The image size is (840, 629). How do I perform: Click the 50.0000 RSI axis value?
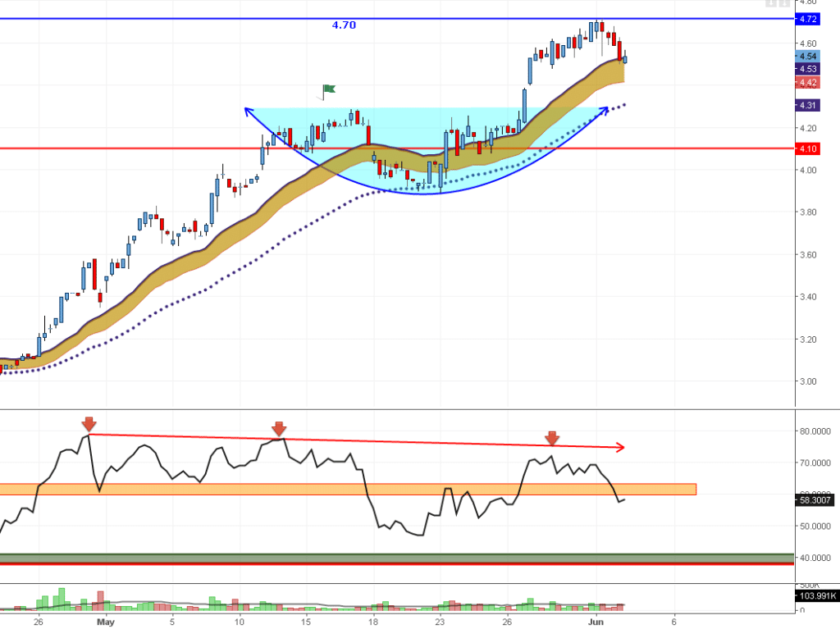[x=815, y=526]
